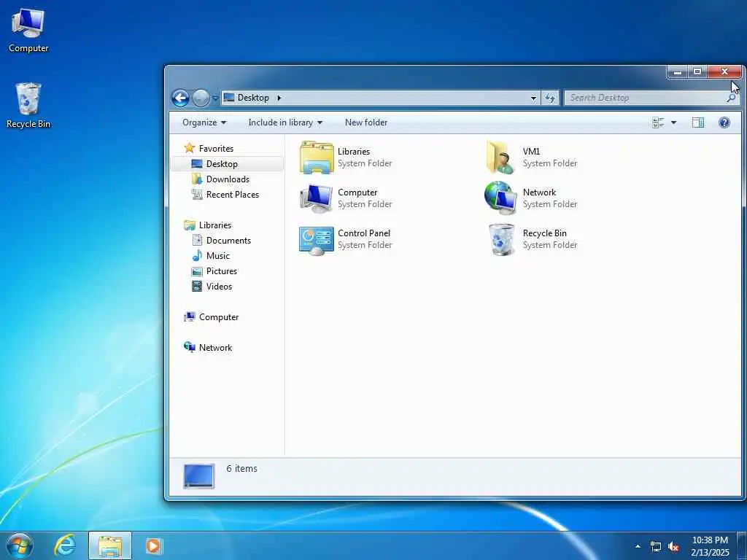This screenshot has width=747, height=560.
Task: Open the Include in library menu
Action: (285, 122)
